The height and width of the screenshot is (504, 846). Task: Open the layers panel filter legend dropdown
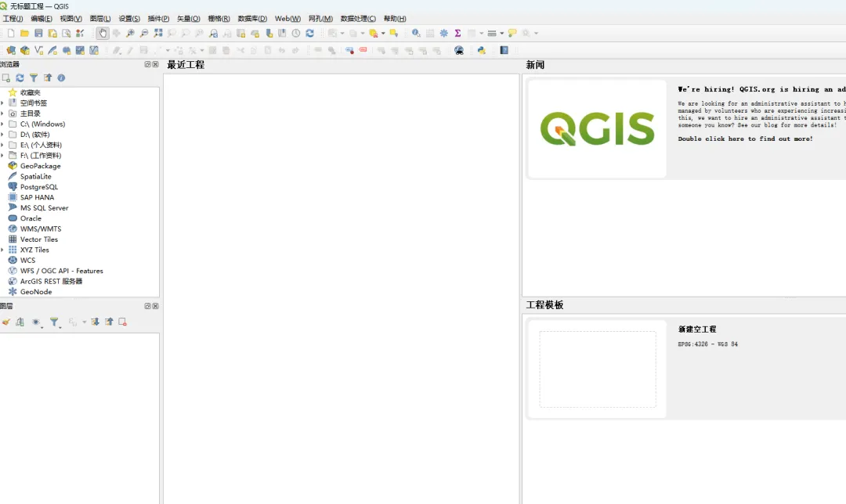tap(55, 322)
